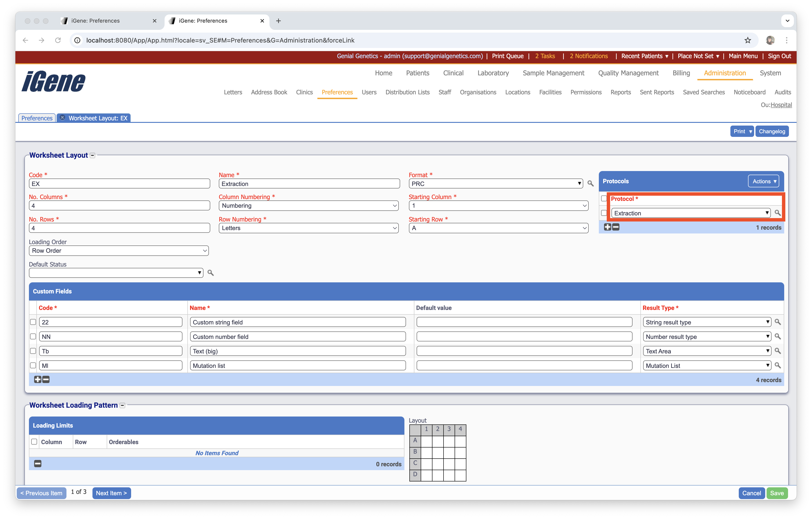Open the Sample Management menu

click(x=553, y=73)
